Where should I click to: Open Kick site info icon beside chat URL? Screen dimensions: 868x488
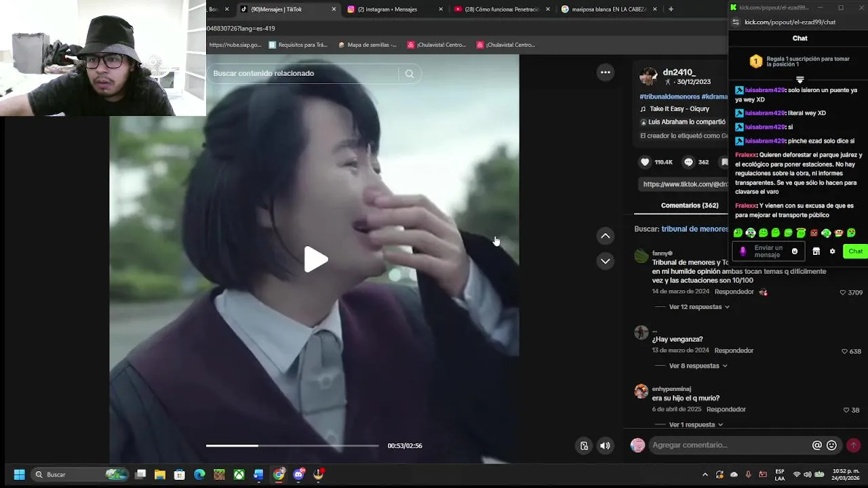[736, 22]
